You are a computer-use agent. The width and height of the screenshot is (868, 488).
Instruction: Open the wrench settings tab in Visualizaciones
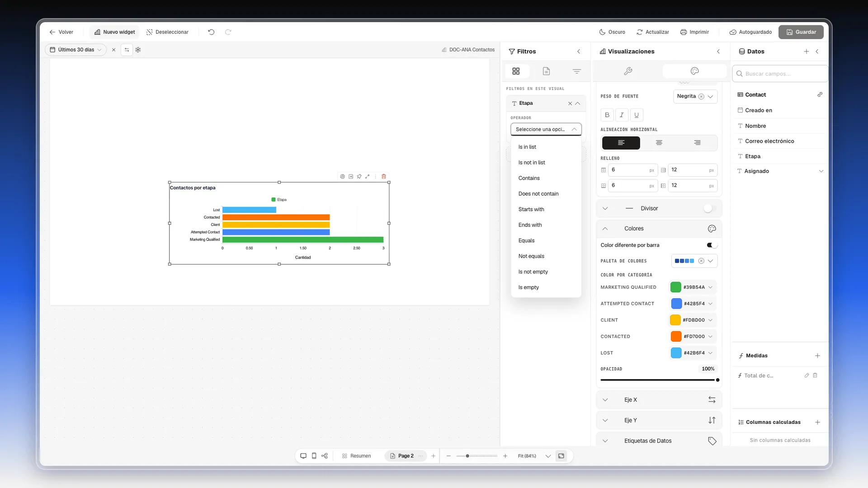[x=628, y=71]
